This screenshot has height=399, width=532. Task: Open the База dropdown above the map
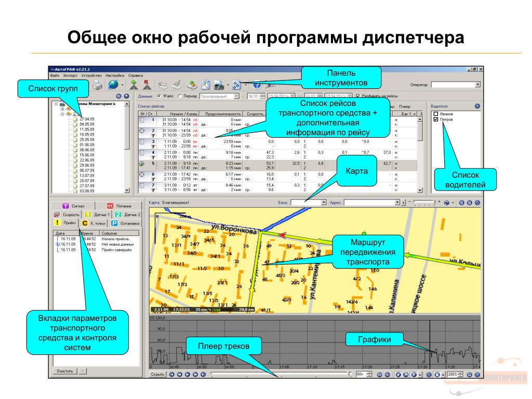[x=324, y=203]
